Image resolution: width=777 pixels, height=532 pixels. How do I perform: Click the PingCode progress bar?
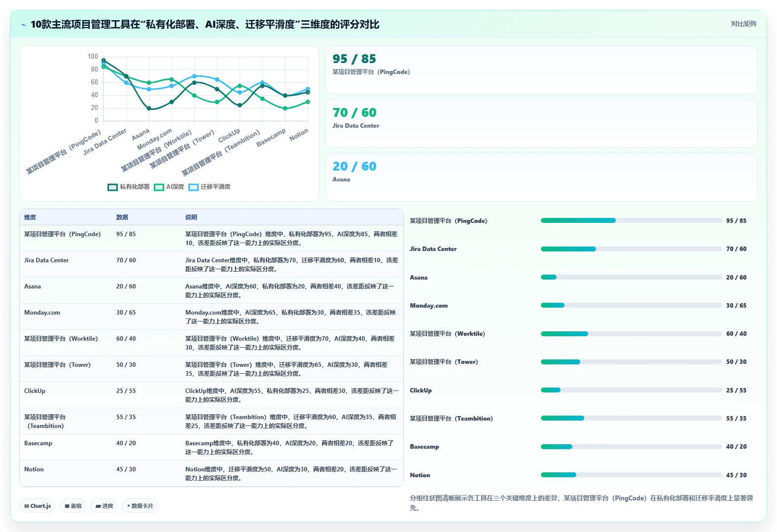631,220
